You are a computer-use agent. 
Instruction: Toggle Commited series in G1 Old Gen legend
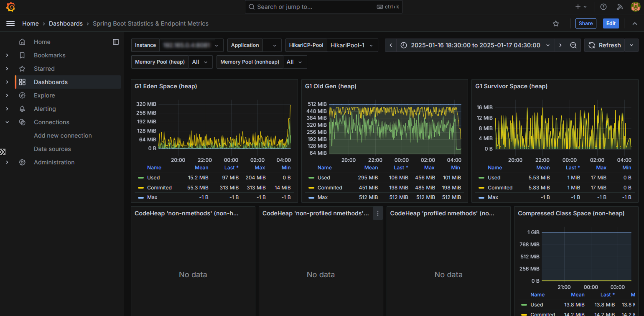coord(330,187)
